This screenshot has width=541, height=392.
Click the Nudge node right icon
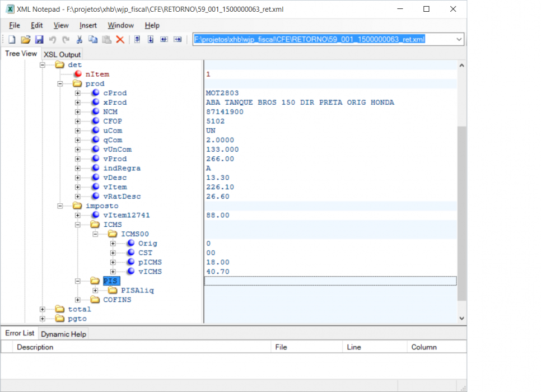pos(178,39)
